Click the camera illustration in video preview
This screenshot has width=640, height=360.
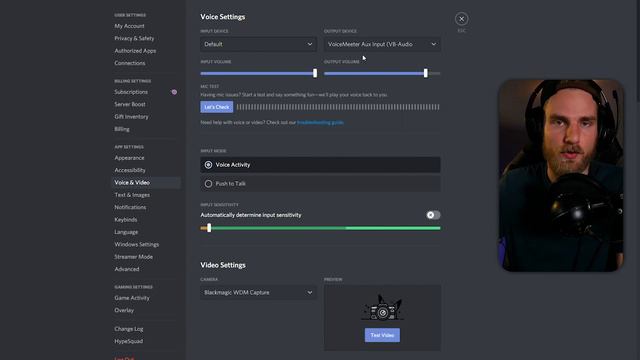pyautogui.click(x=382, y=308)
